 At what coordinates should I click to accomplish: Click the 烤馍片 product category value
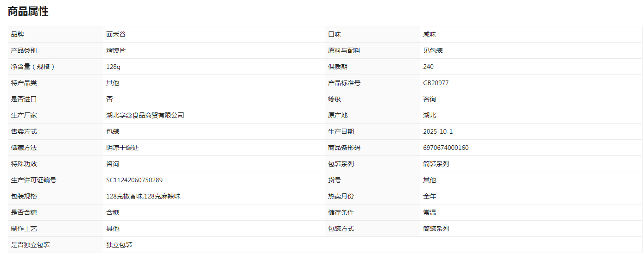tap(116, 50)
